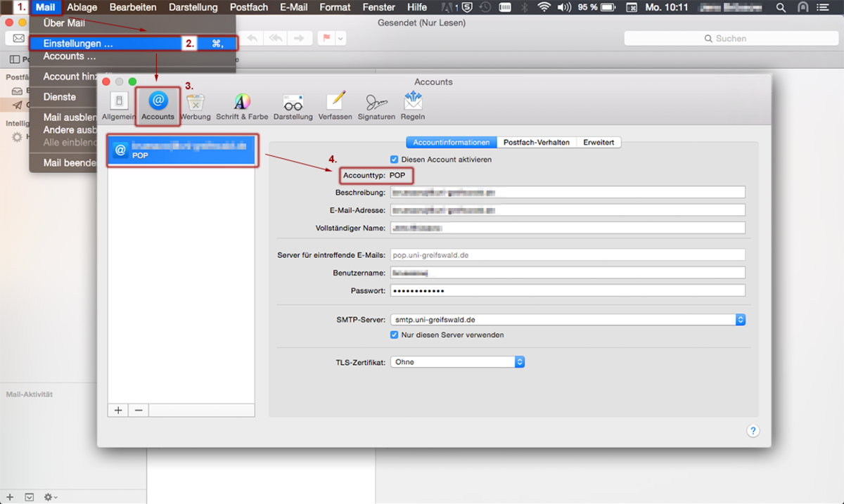Screen dimensions: 844x504
Task: Select the Accounts preferences icon
Action: point(158,105)
